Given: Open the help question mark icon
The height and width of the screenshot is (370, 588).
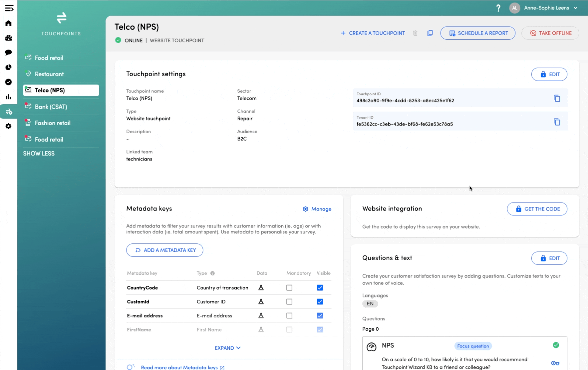Looking at the screenshot, I should [498, 8].
